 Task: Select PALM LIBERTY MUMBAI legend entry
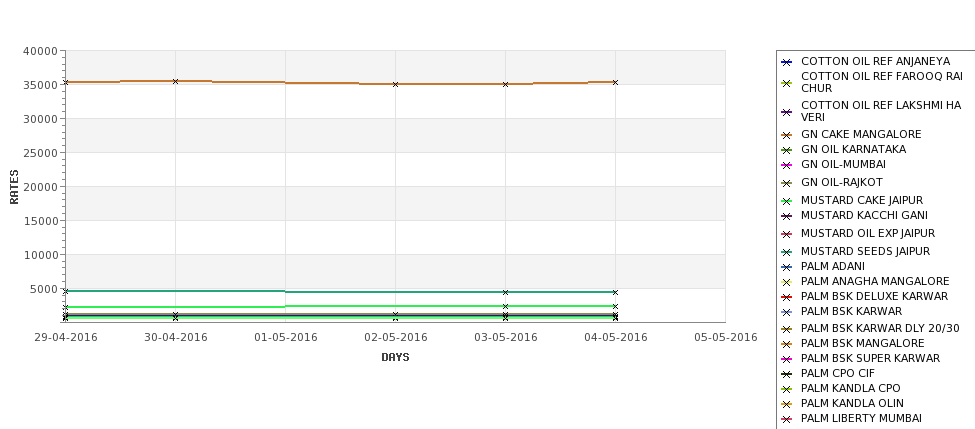(x=861, y=418)
